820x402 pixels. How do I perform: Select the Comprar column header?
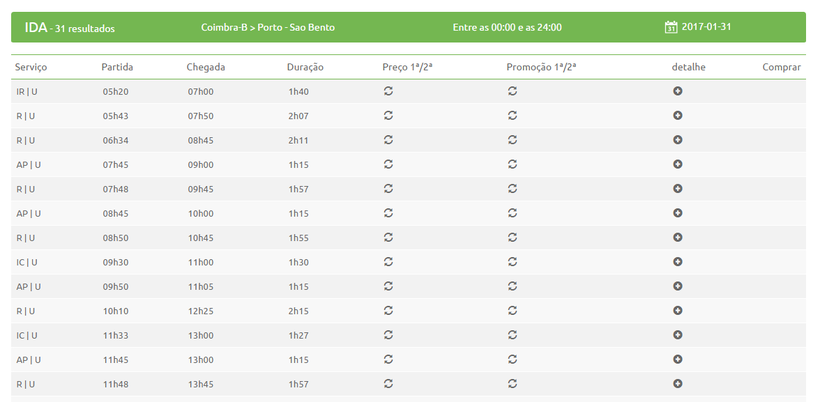tap(781, 67)
